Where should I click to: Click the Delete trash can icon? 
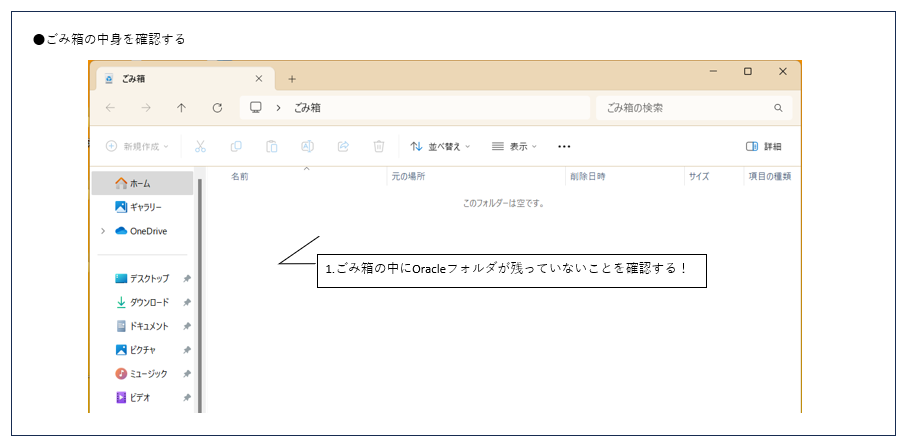click(x=379, y=146)
